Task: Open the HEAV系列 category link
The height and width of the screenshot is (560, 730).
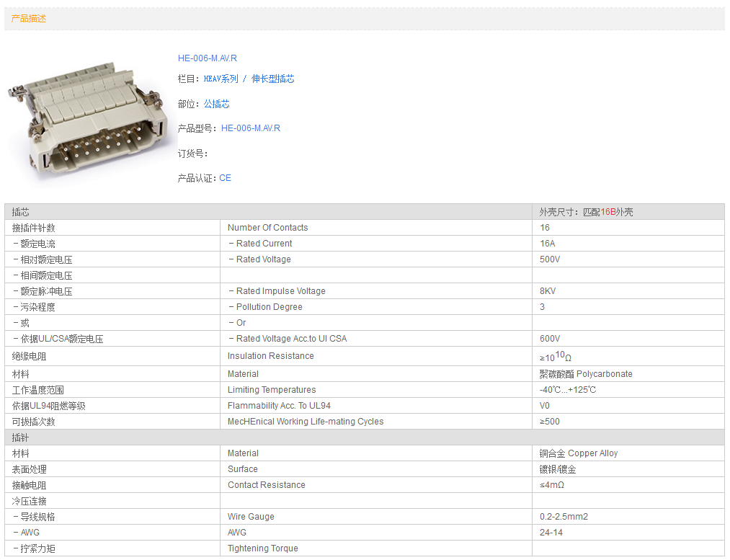Action: pos(221,79)
